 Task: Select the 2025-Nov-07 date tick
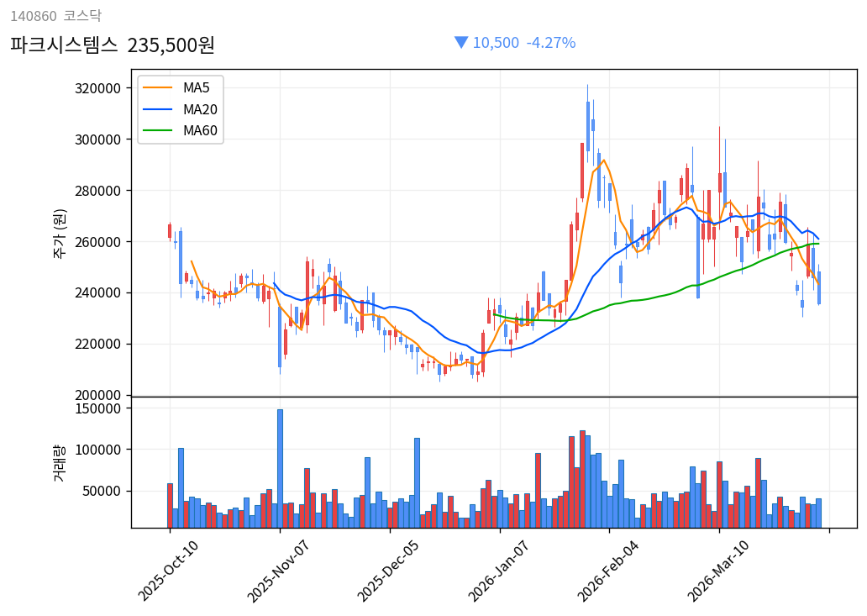280,570
